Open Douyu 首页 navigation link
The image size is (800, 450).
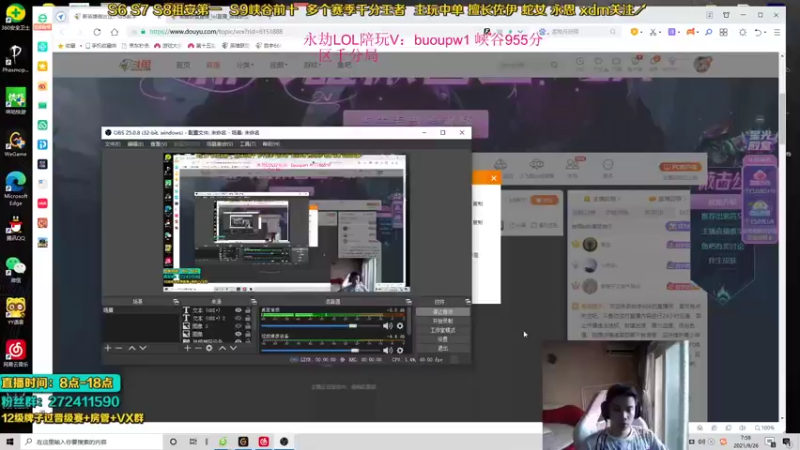(x=183, y=65)
